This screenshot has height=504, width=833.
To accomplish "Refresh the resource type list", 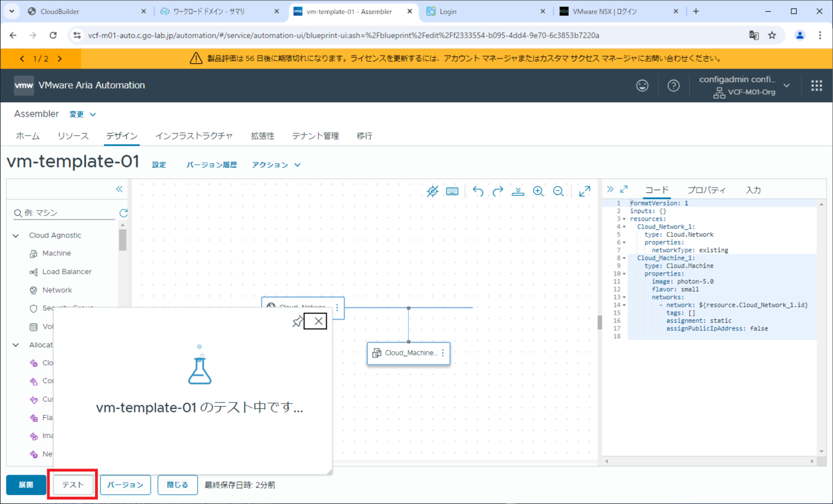I will pyautogui.click(x=124, y=213).
